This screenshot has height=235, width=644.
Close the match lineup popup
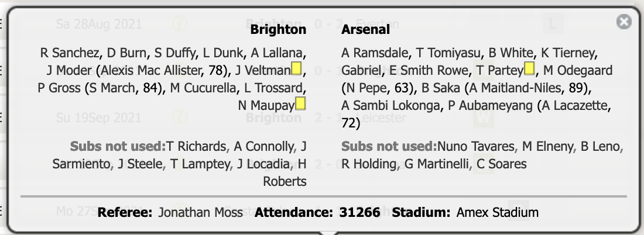pos(624,21)
